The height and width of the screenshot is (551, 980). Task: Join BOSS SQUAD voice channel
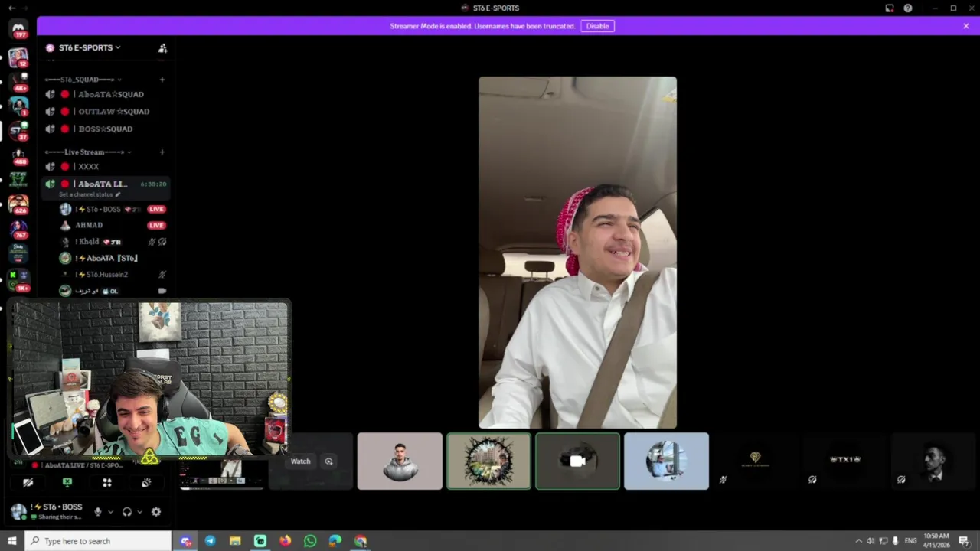click(105, 129)
